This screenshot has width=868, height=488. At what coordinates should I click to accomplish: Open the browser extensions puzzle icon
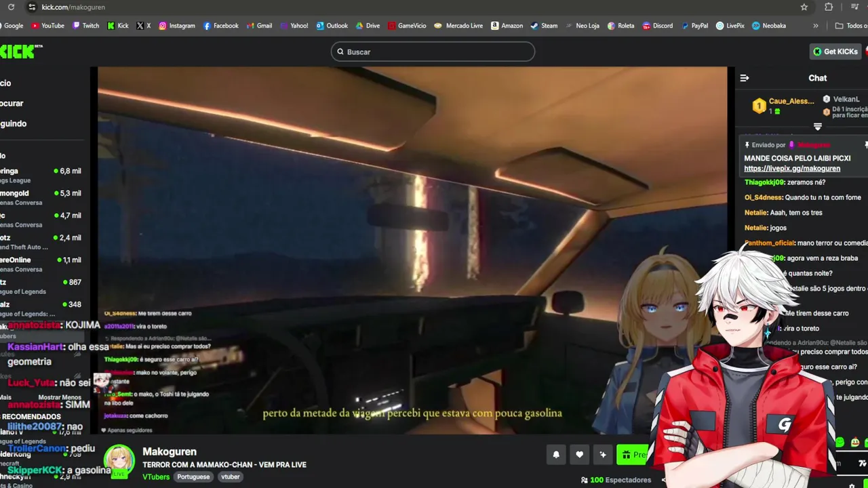point(829,7)
